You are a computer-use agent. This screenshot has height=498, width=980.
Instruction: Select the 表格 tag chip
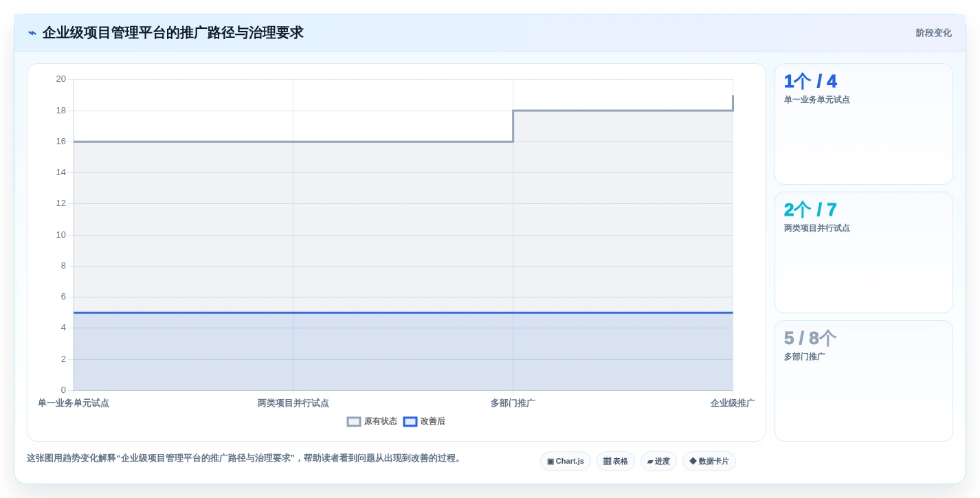tap(616, 462)
